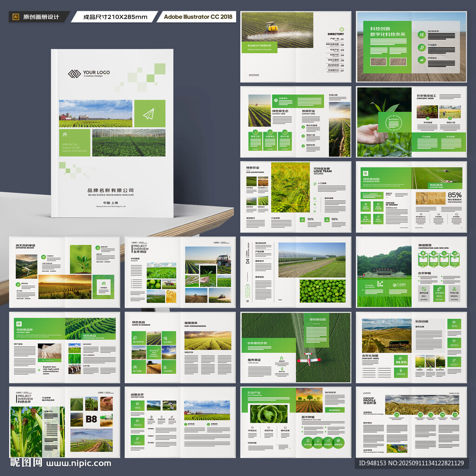Open the seedling sprout photo
Image resolution: width=476 pixels, height=476 pixels.
click(x=80, y=259)
